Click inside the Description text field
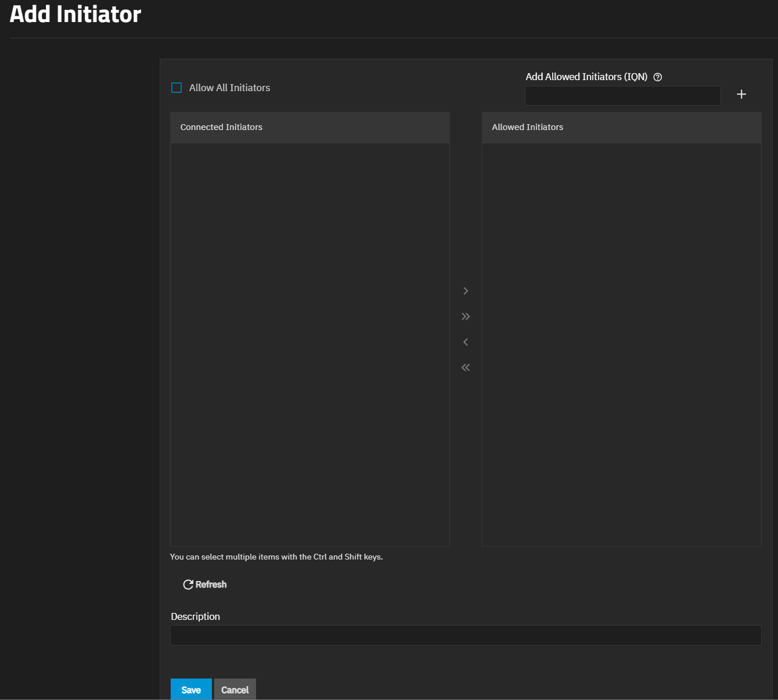The width and height of the screenshot is (778, 700). (x=464, y=634)
